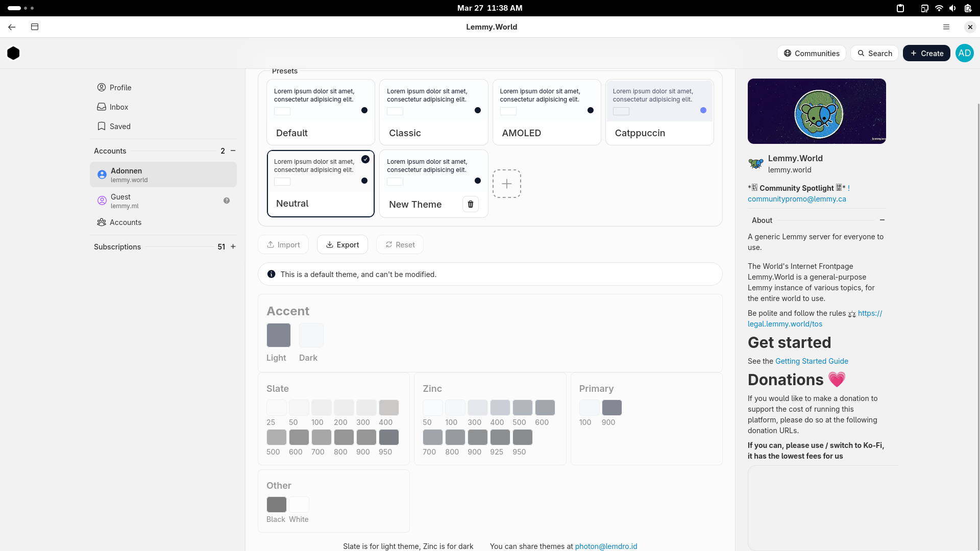Click the Search button
This screenshot has width=980, height=551.
(874, 53)
